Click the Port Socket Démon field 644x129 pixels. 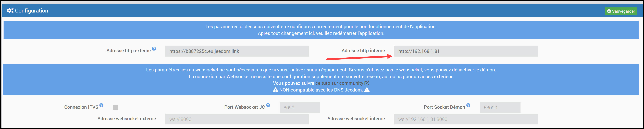pos(500,108)
